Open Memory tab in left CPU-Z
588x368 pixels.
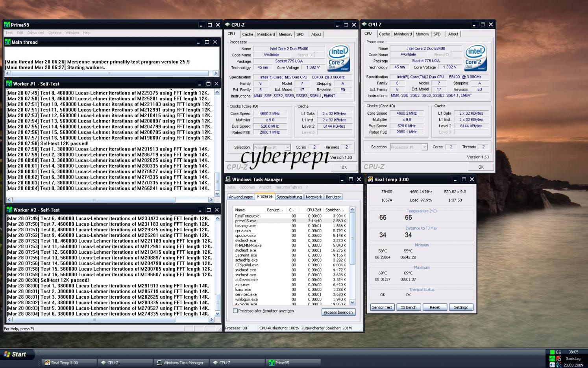286,35
